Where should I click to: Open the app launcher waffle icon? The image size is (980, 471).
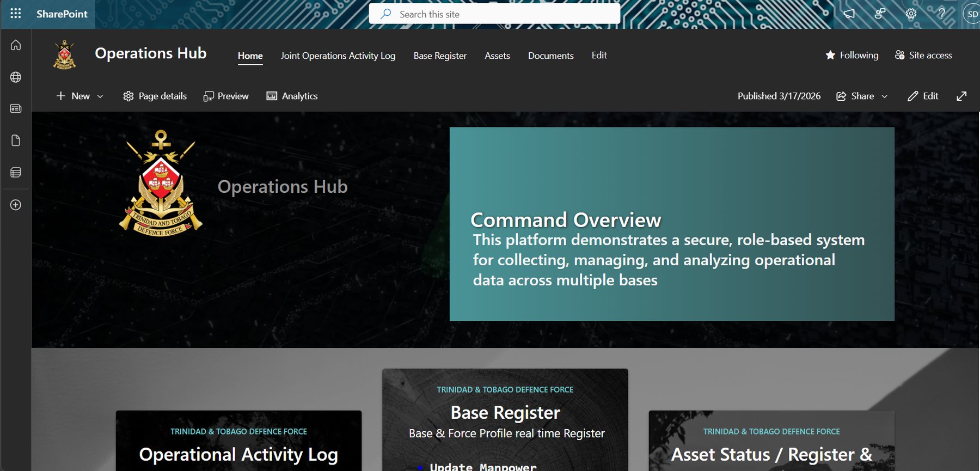coord(15,14)
